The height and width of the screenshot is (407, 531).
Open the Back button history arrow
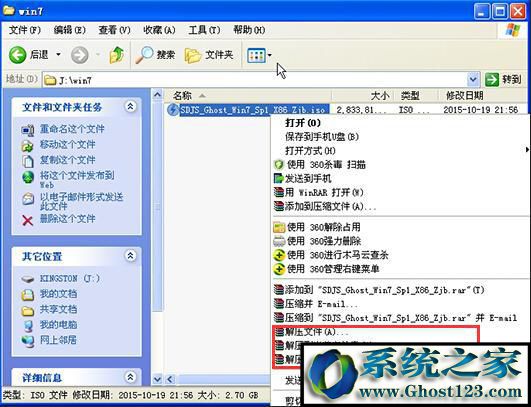pyautogui.click(x=59, y=55)
